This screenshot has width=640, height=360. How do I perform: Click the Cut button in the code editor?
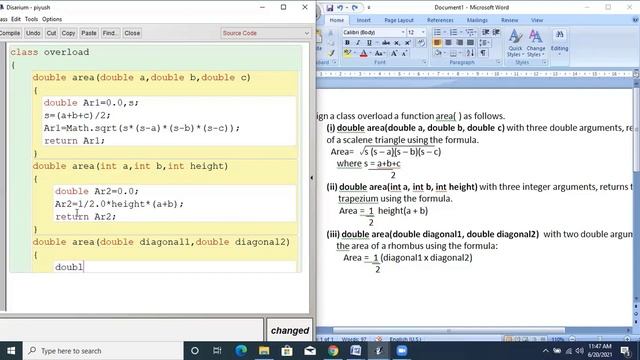pos(51,33)
